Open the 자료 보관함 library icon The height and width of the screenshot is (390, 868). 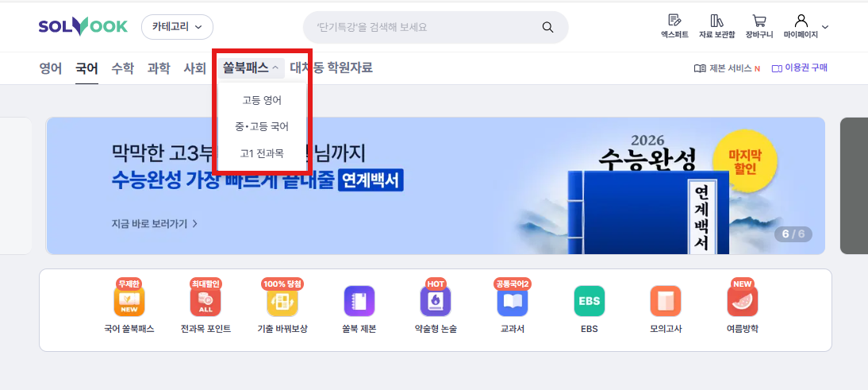click(717, 21)
